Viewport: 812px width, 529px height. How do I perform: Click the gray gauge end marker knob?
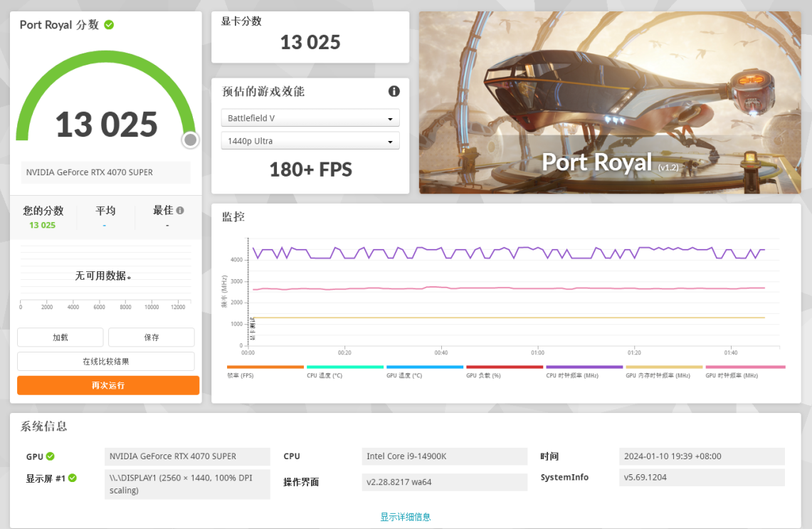[x=191, y=140]
